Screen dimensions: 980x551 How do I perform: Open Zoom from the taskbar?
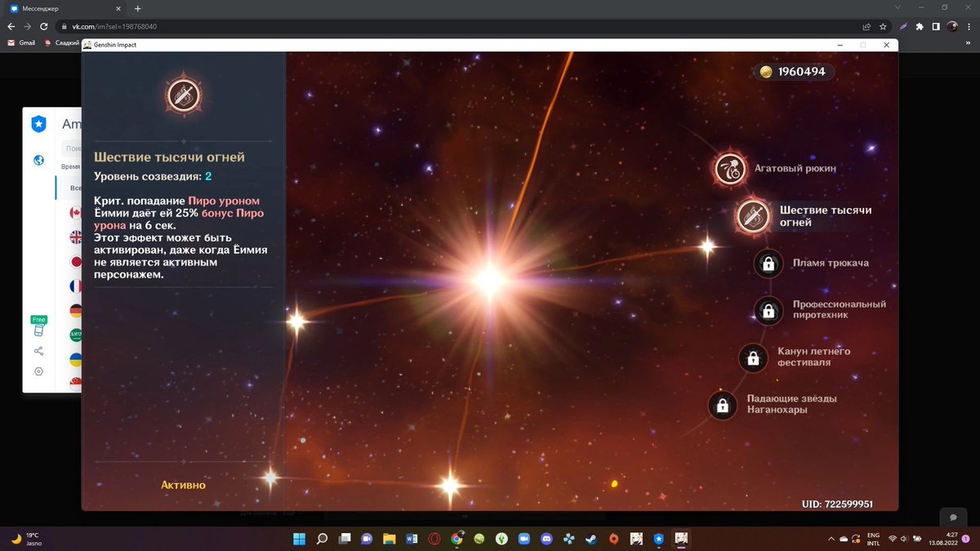point(523,539)
